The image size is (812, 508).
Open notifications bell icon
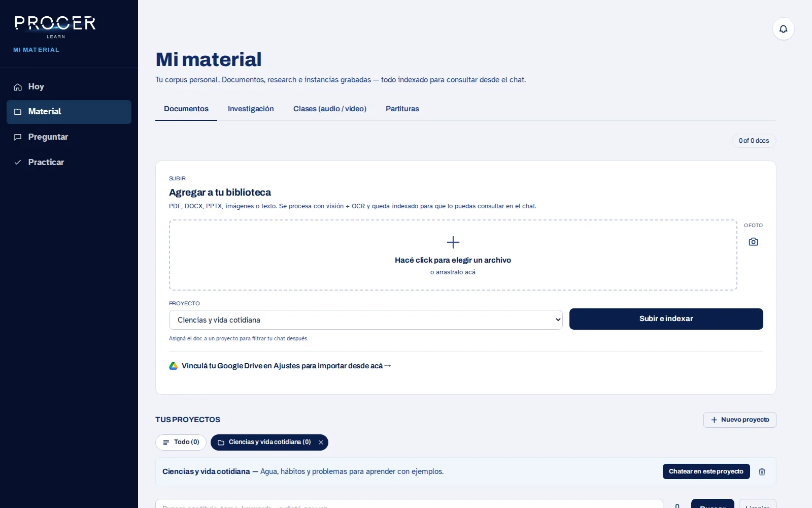click(783, 29)
